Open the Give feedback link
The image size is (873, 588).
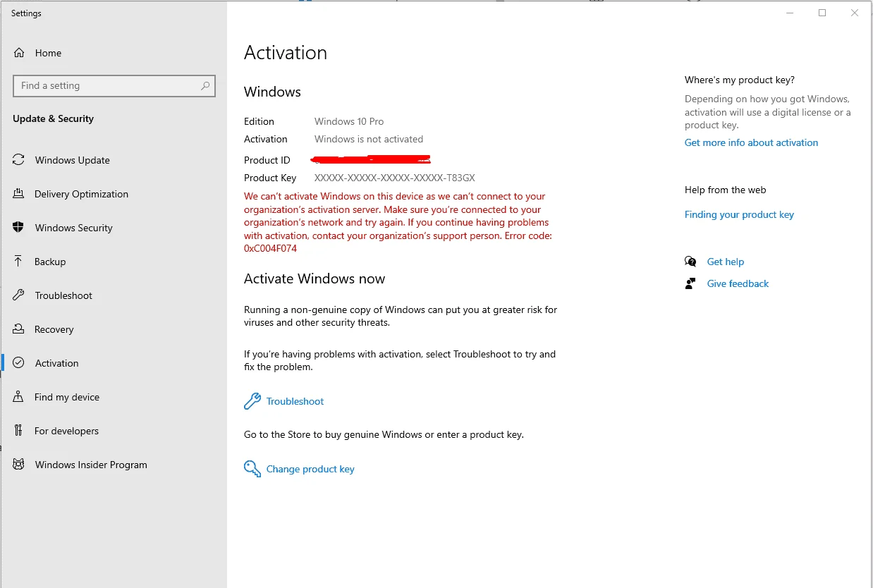coord(738,283)
